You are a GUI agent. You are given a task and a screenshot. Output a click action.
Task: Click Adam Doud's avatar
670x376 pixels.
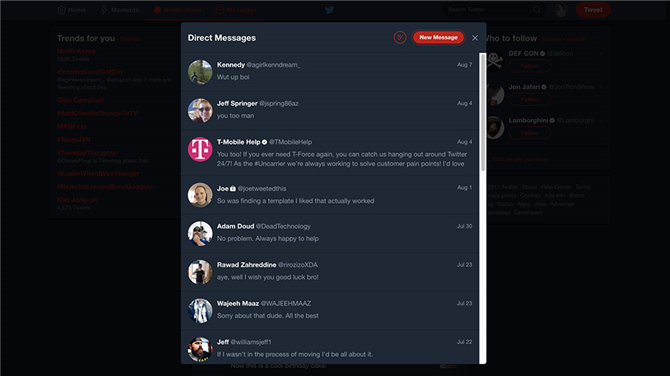(200, 233)
